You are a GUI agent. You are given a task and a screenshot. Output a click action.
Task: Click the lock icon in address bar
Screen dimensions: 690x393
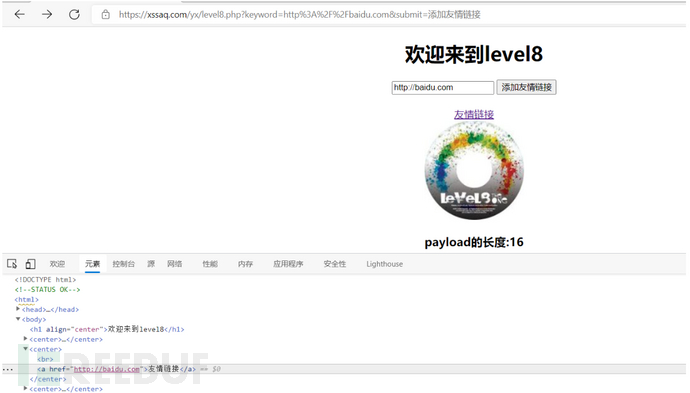point(106,15)
